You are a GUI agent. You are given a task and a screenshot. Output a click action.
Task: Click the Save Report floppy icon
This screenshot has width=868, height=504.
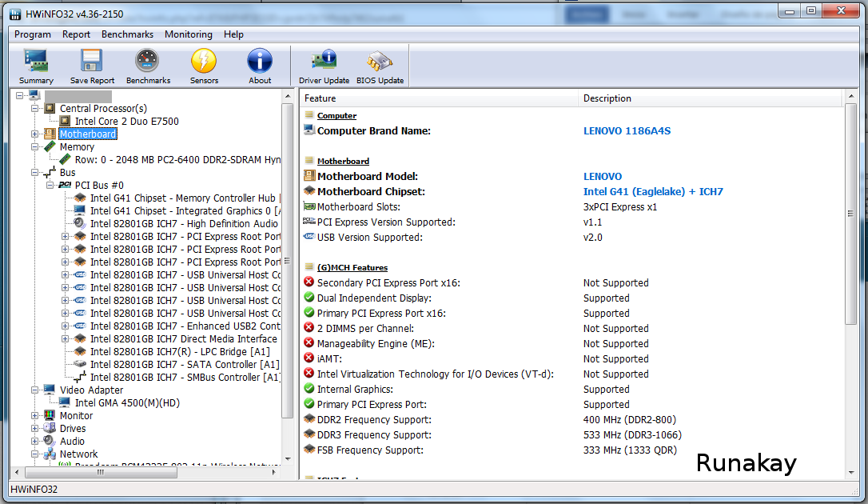(92, 66)
